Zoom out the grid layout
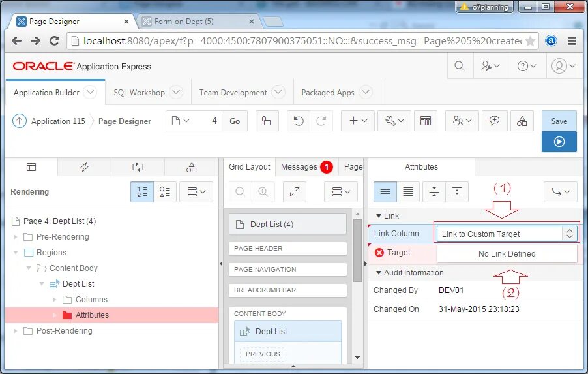The height and width of the screenshot is (374, 588). [x=241, y=192]
